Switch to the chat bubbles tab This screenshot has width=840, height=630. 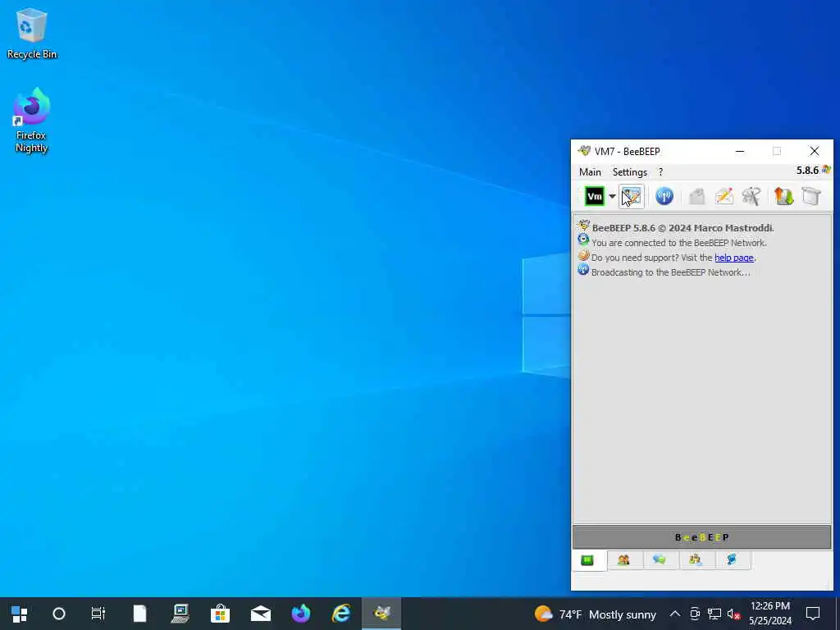[x=660, y=560]
